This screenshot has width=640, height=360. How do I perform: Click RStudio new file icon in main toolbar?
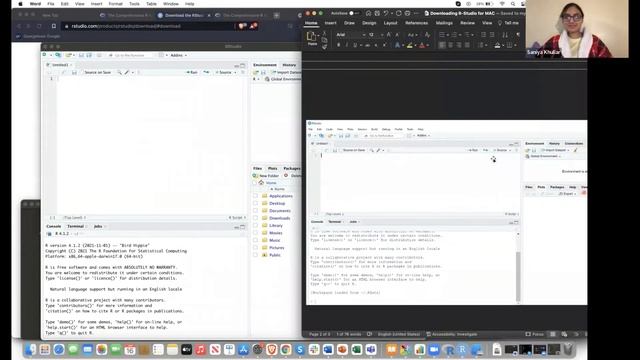[44, 55]
